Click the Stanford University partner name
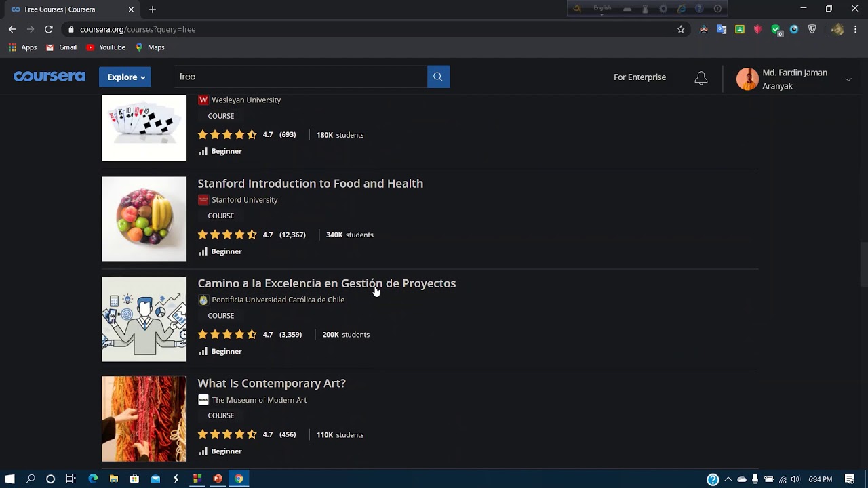Screen dimensions: 868x488 [x=245, y=200]
